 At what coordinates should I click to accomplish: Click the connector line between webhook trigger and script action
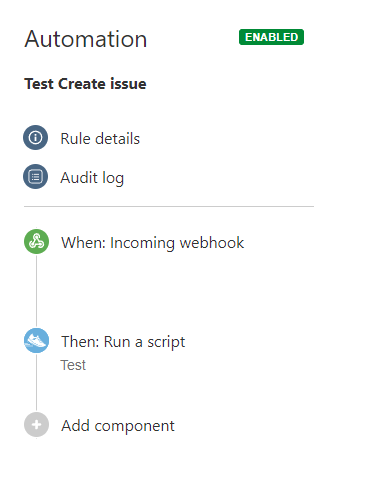[x=36, y=291]
